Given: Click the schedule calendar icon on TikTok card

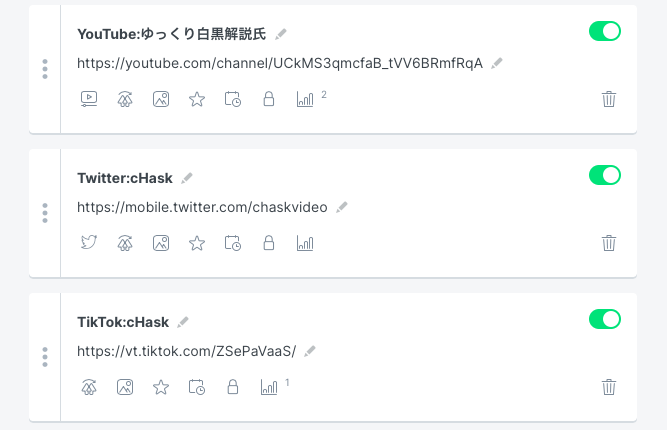Looking at the screenshot, I should coord(197,387).
